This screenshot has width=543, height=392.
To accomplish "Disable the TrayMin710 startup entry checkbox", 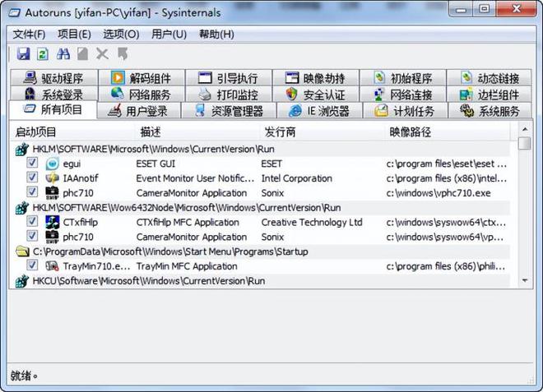I will [32, 265].
